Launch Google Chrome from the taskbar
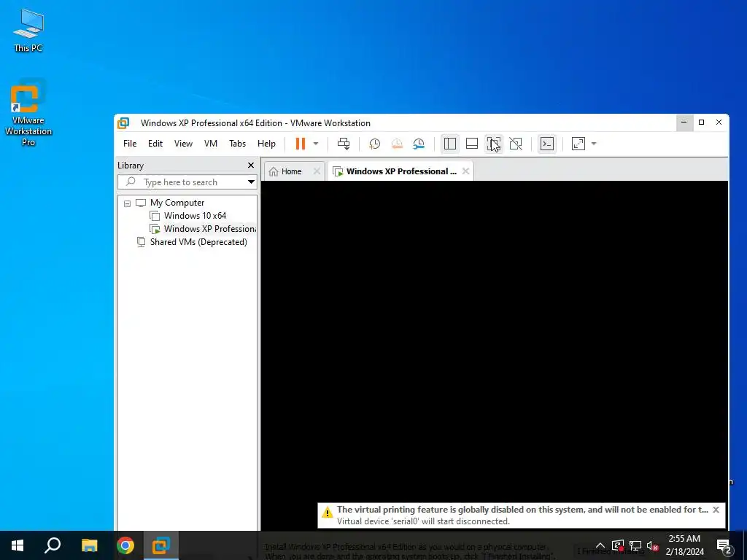This screenshot has width=747, height=560. tap(125, 545)
